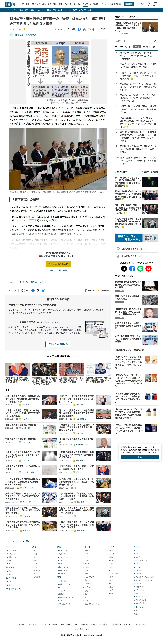Open 事件・疑惑 footer link under 社会
Image resolution: width=163 pixels, height=644 pixels.
(12, 551)
